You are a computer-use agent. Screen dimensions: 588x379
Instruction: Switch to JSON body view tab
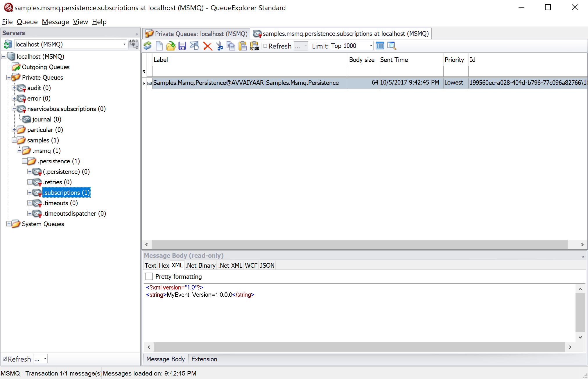(x=267, y=265)
